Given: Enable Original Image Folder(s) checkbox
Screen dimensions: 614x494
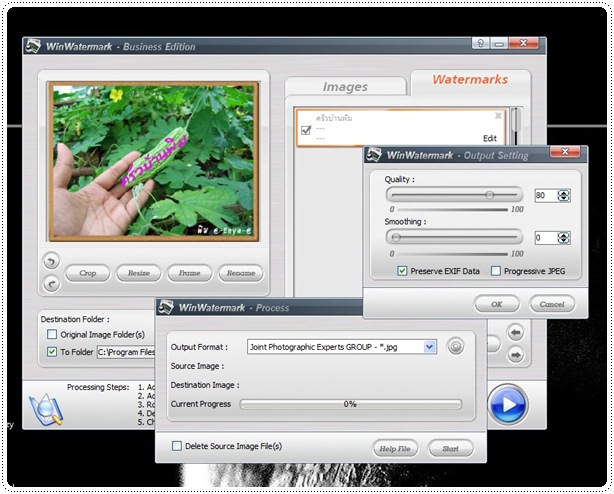Looking at the screenshot, I should (x=52, y=334).
